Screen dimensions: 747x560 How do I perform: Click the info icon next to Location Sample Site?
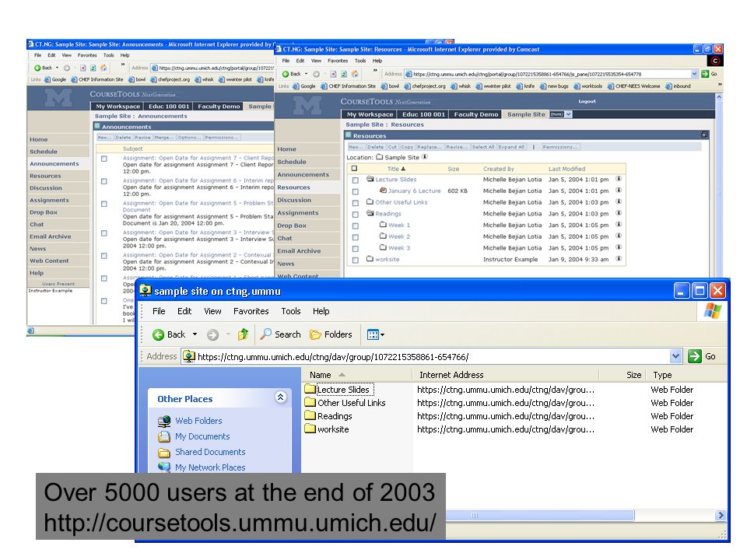(425, 156)
